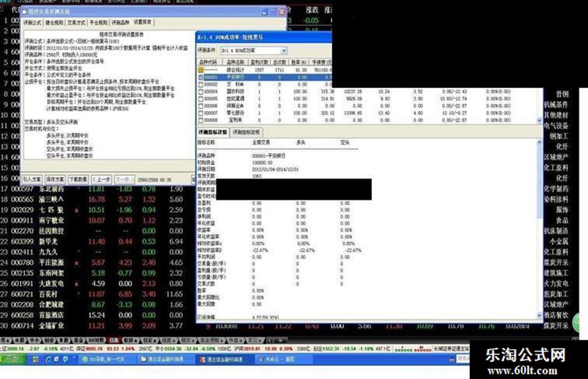Screen dimensions: 588x379
Task: Go to the 评测品种 tab
Action: (x=120, y=22)
